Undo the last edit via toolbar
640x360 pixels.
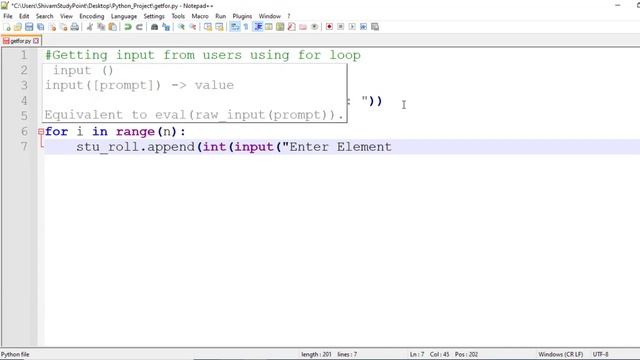tap(128, 27)
